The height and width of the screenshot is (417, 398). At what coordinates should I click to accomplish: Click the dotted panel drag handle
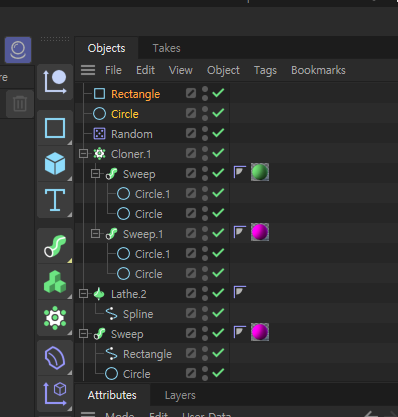(55, 39)
